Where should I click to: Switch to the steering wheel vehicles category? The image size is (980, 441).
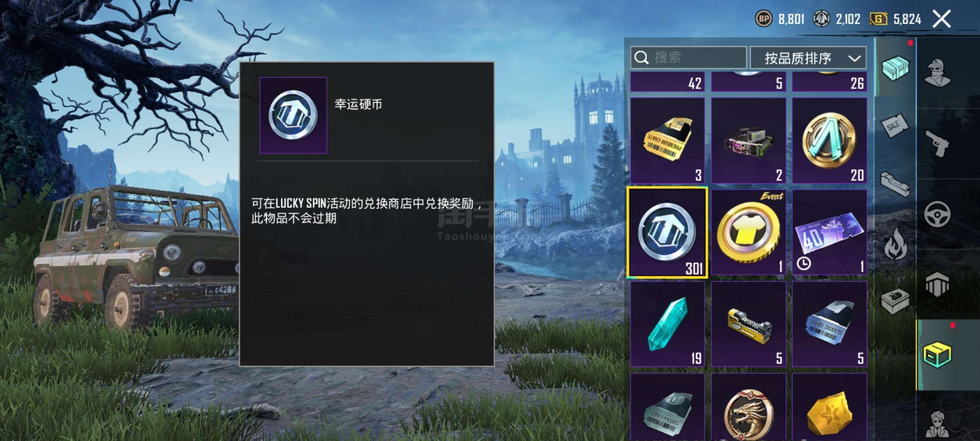[x=938, y=214]
